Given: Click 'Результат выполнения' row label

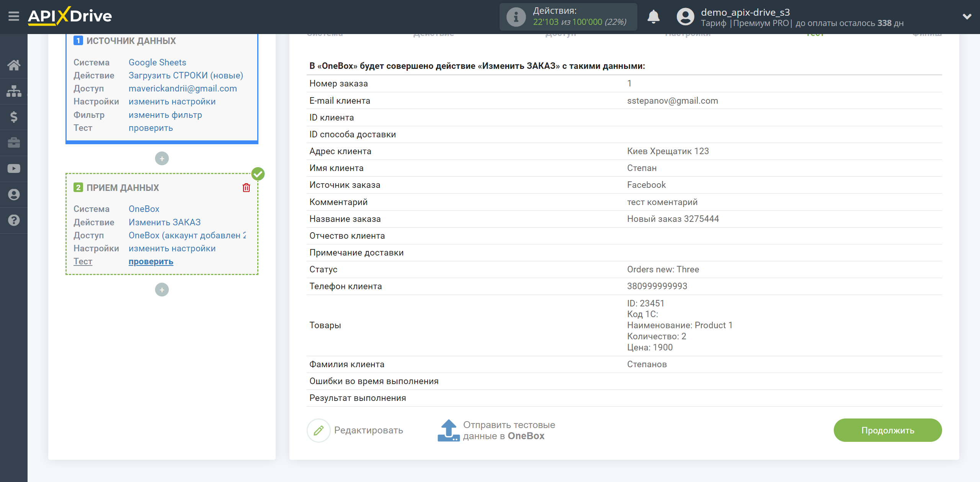Looking at the screenshot, I should click(358, 398).
